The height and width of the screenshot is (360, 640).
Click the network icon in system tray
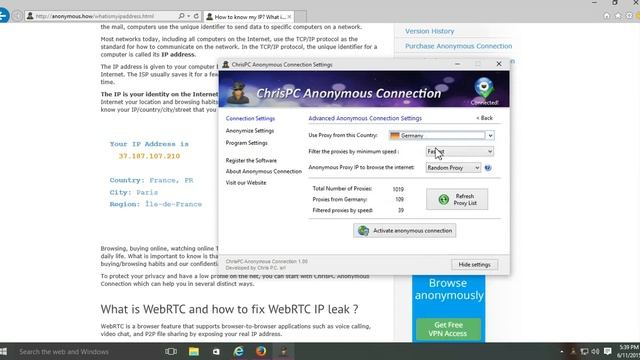(584, 351)
